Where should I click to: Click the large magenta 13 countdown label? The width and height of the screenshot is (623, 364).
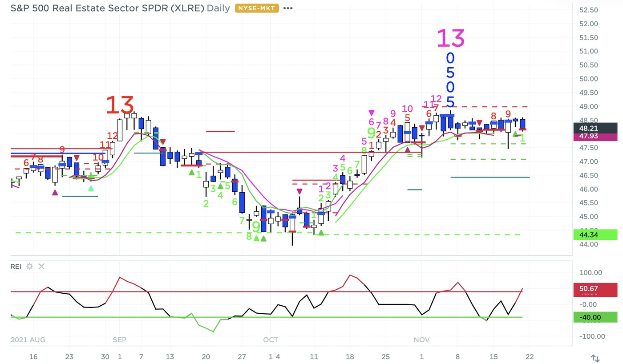point(450,38)
